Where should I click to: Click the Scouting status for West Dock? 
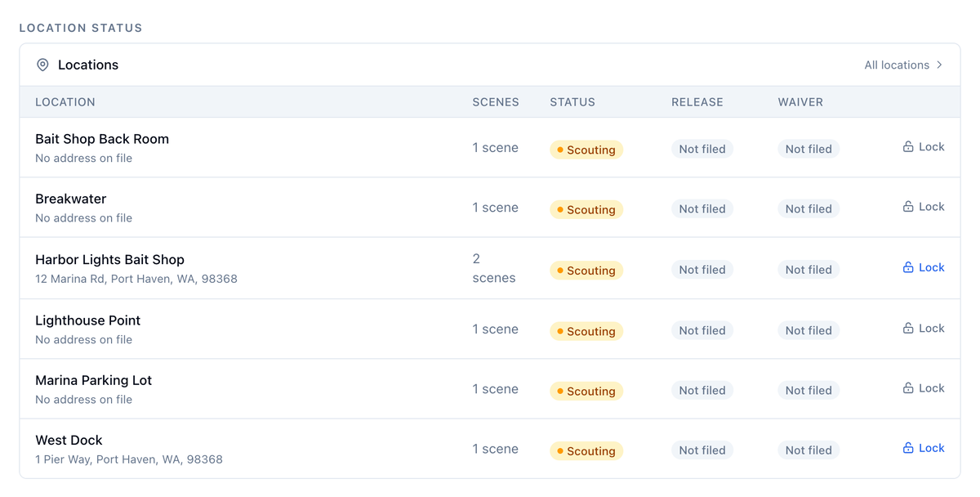586,450
